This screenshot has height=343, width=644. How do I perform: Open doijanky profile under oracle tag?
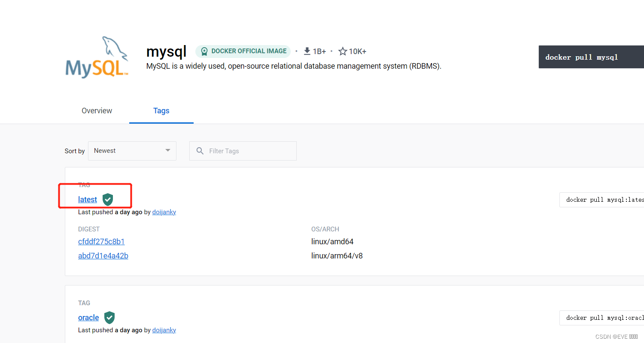point(164,330)
